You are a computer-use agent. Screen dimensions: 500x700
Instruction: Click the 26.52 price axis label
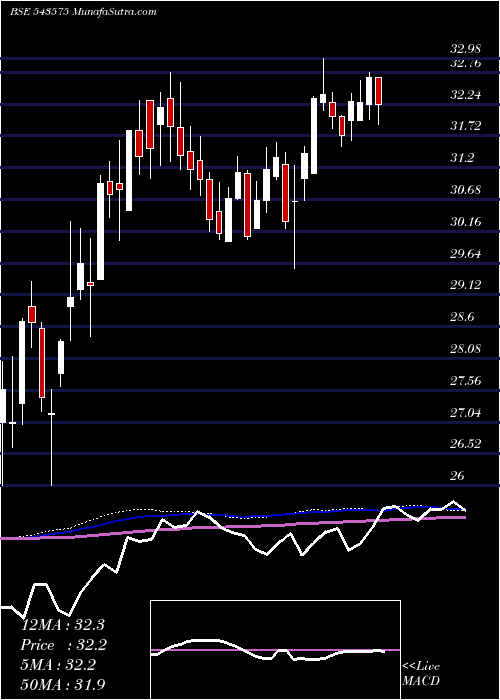tap(466, 444)
